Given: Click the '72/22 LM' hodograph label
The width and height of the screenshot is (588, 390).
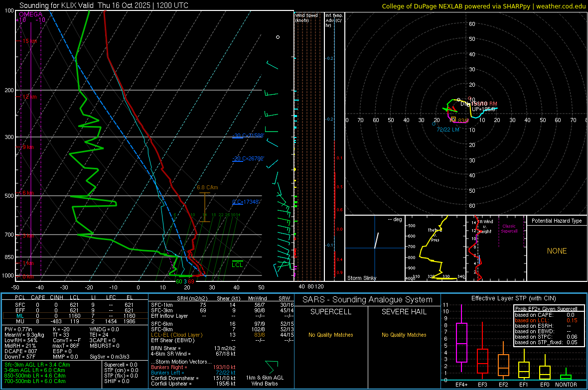Looking at the screenshot, I should (x=448, y=130).
